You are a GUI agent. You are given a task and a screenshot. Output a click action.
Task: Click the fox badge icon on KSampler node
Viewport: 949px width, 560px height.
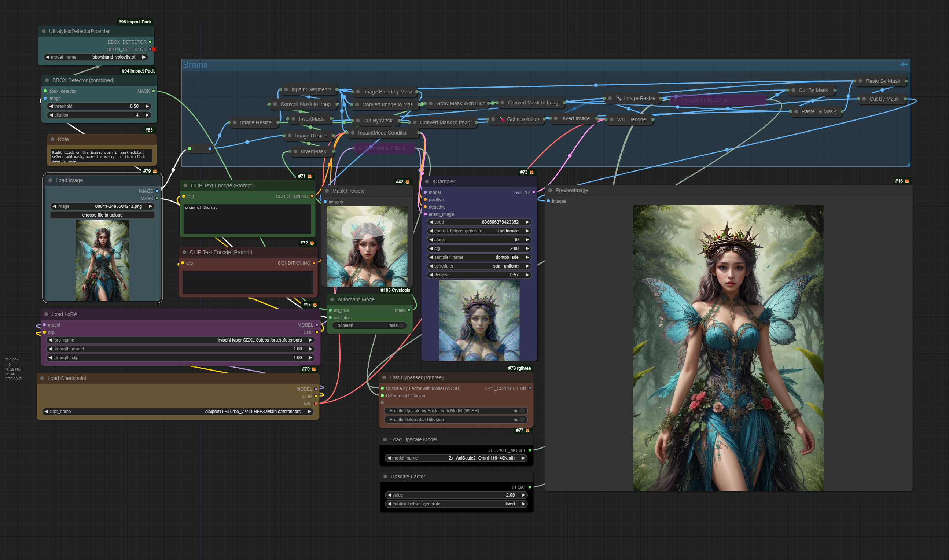tap(531, 173)
